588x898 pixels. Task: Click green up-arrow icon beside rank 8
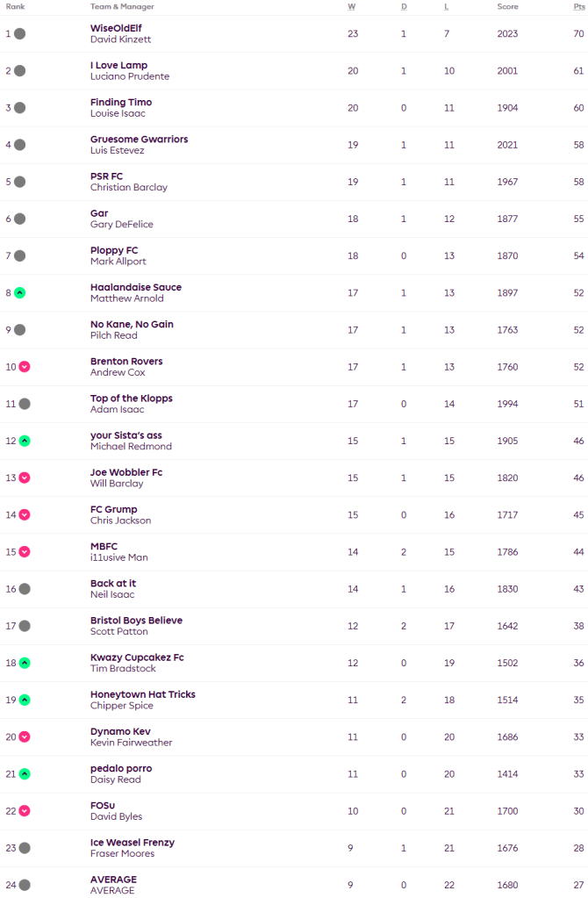tap(19, 292)
